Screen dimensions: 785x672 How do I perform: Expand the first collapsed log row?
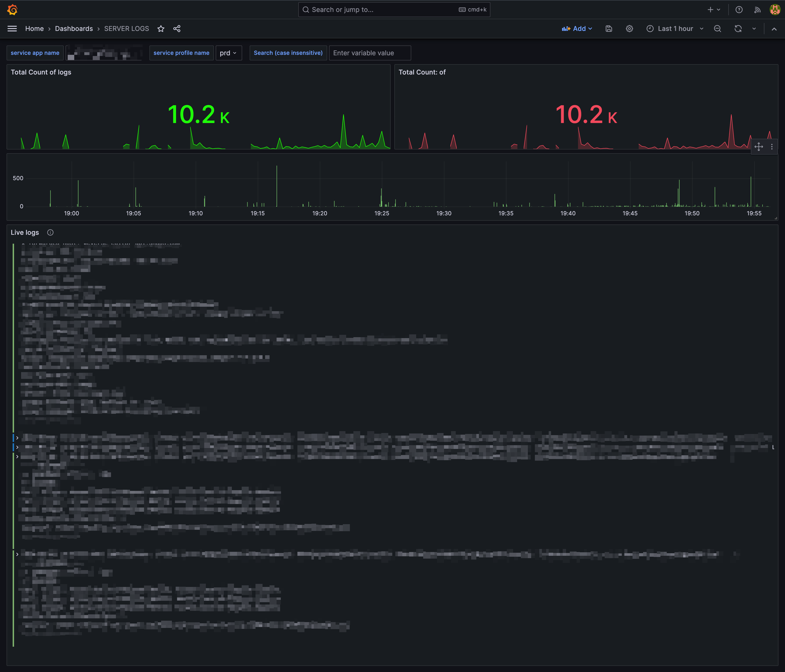pos(17,438)
